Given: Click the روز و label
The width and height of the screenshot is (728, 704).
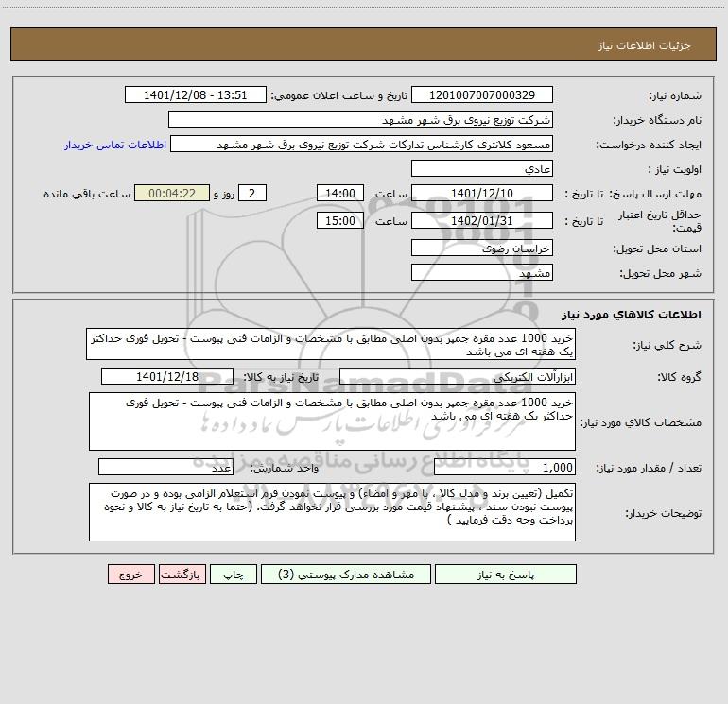Looking at the screenshot, I should point(224,194).
